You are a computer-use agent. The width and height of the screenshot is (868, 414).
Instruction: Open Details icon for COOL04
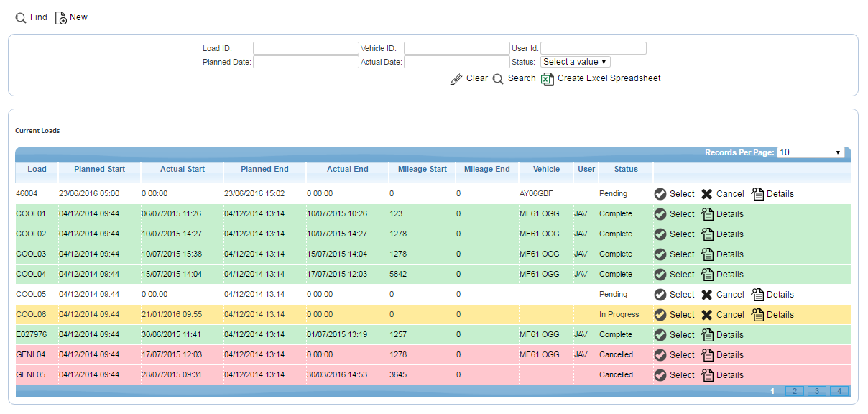707,275
